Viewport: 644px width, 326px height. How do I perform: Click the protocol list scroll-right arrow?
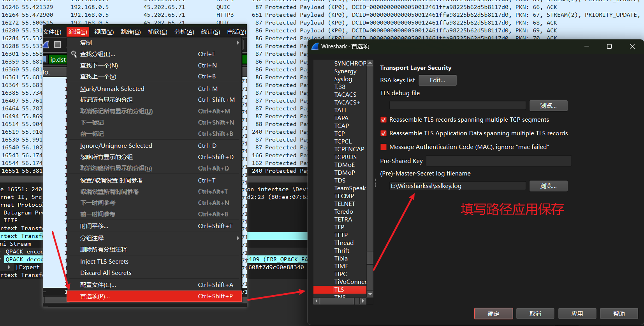coord(363,301)
